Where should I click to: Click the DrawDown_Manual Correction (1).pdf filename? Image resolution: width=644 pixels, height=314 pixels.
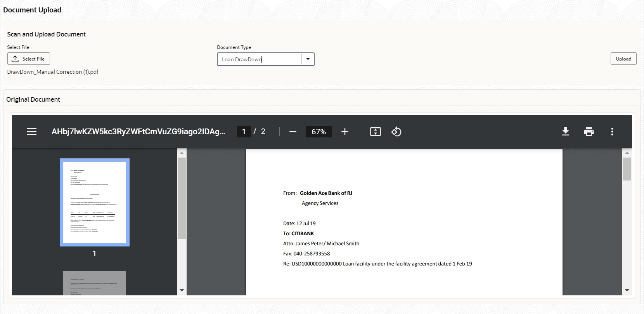53,72
